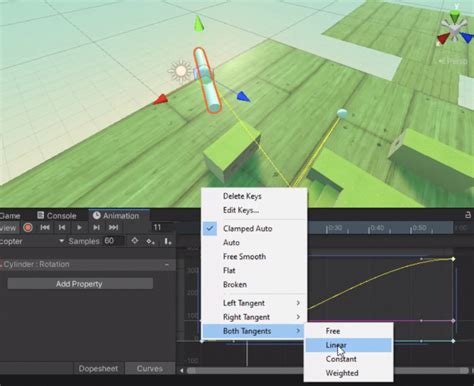Choose Edit Keys... from context menu
The width and height of the screenshot is (474, 386).
[254, 210]
